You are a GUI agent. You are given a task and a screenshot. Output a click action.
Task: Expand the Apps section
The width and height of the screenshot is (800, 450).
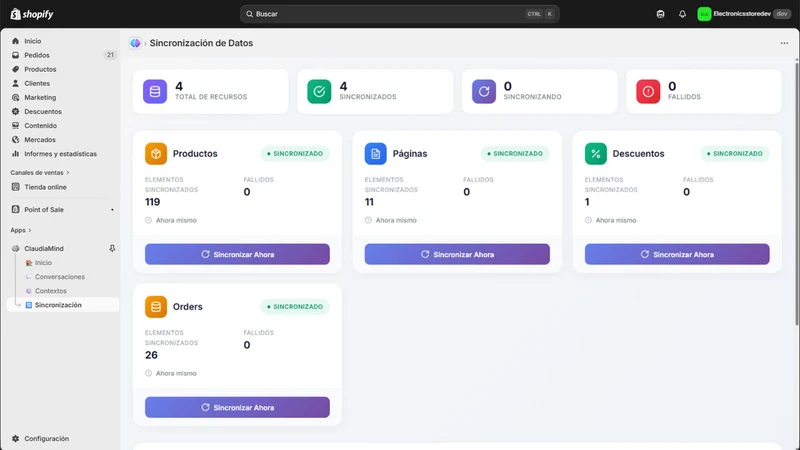[x=21, y=230]
